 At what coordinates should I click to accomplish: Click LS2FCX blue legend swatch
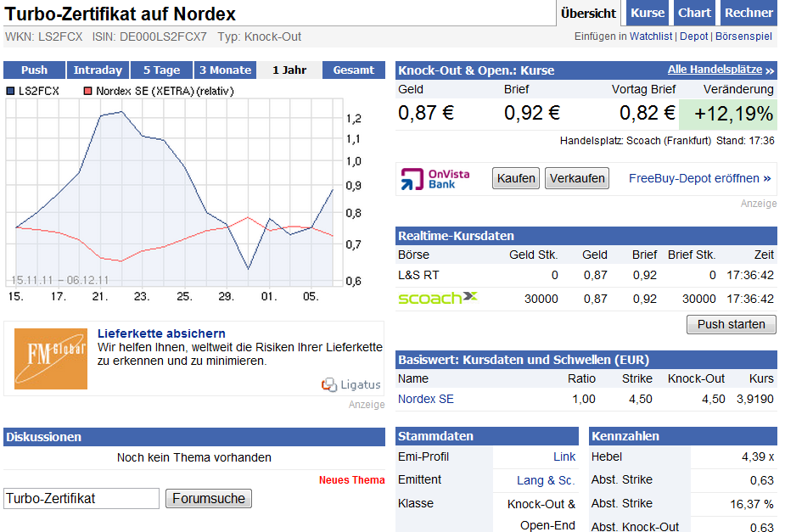click(10, 91)
